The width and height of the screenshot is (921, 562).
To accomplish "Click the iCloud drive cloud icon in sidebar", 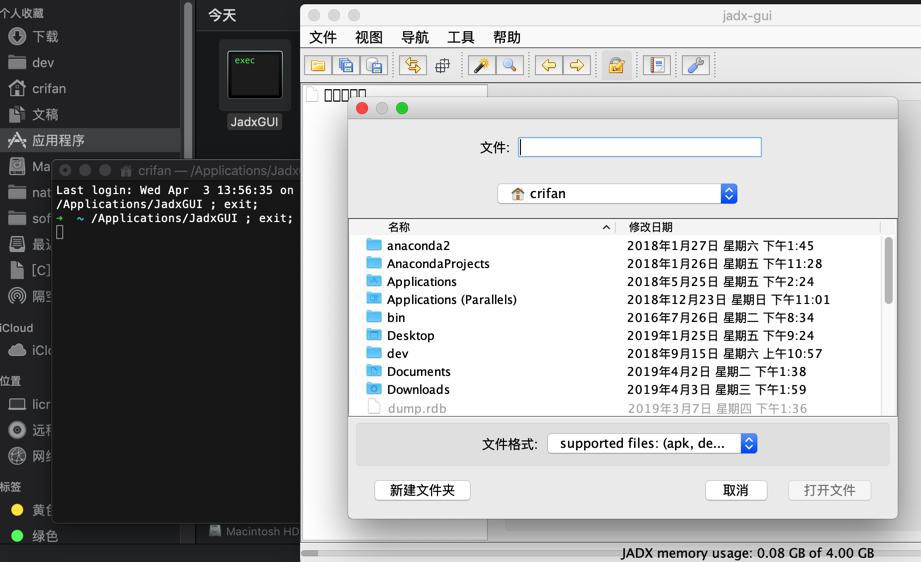I will (x=17, y=351).
